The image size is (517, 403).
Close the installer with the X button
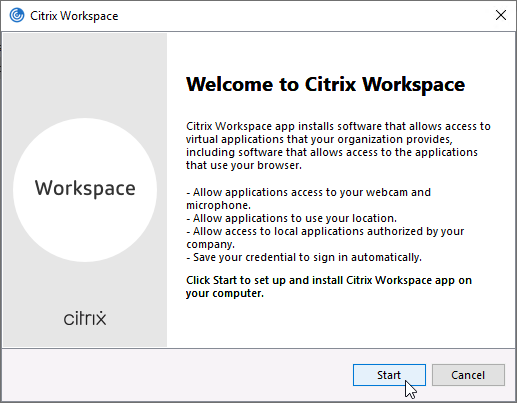pos(501,15)
